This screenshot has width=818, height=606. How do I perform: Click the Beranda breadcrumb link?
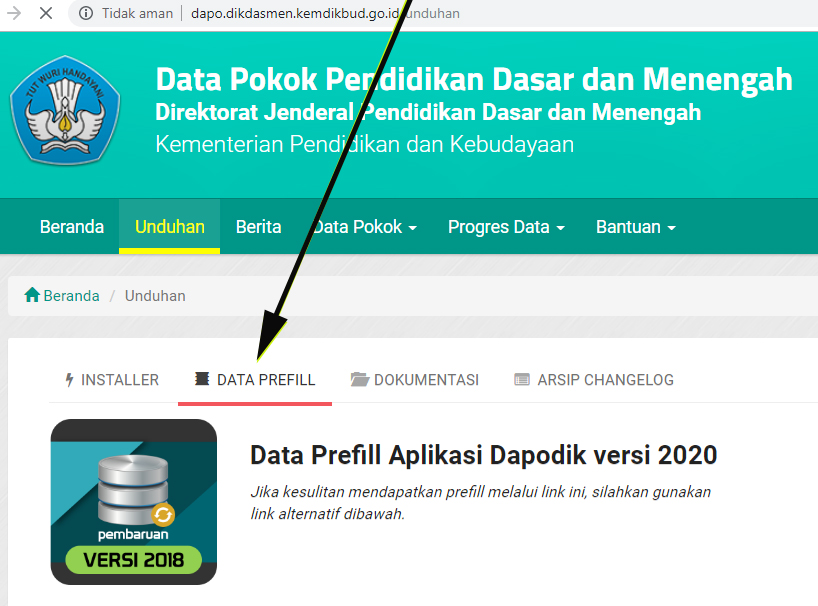(71, 296)
